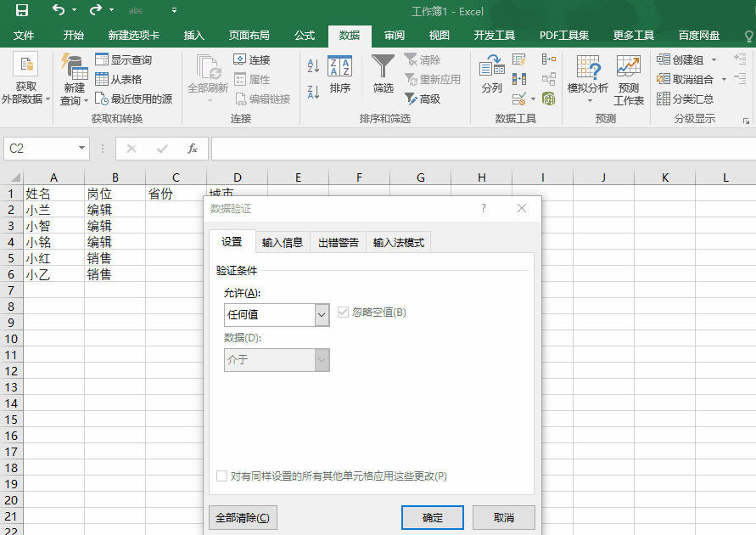Screen dimensions: 756x535
Task: Click cell 销售 in row 5
Action: 115,258
